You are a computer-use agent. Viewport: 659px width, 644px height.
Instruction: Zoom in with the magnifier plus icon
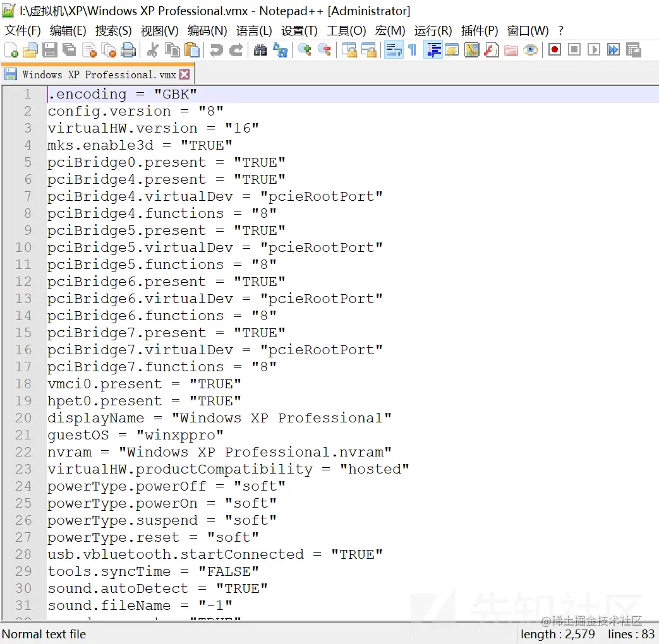coord(305,50)
